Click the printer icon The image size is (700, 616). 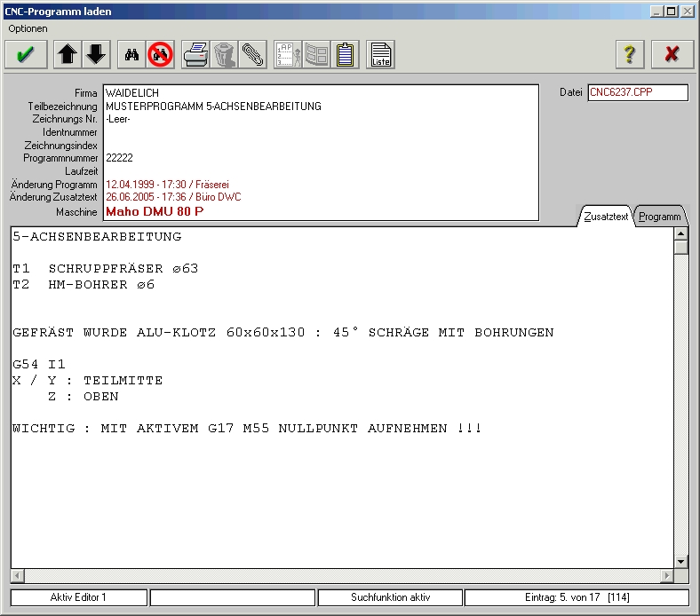click(x=195, y=54)
